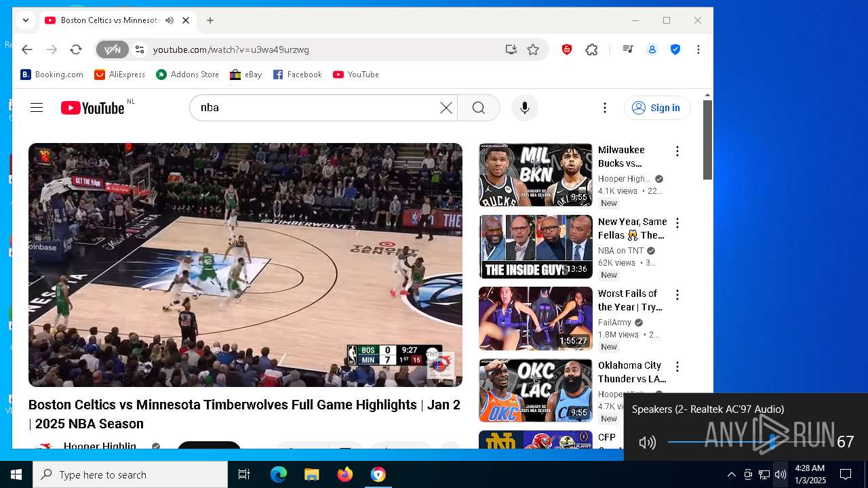Image resolution: width=868 pixels, height=488 pixels.
Task: Open the blue shield extension
Action: [675, 49]
